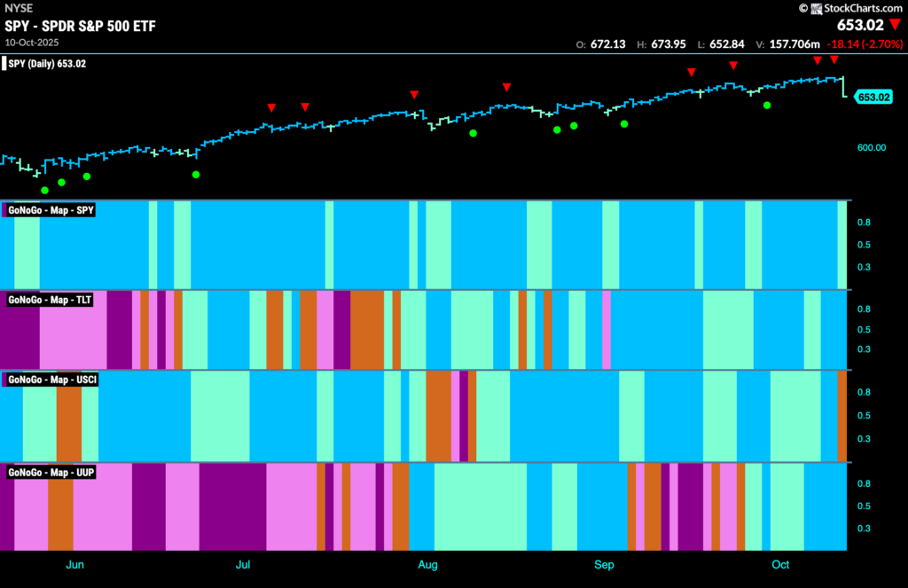Screen dimensions: 908x588
Task: Click the large 653.02 price in the header
Action: pos(860,25)
